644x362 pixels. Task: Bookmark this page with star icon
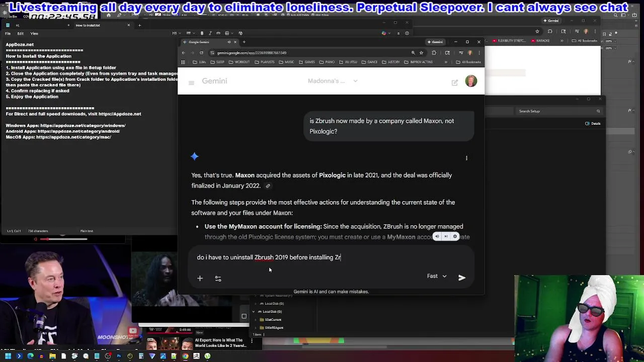click(x=421, y=53)
